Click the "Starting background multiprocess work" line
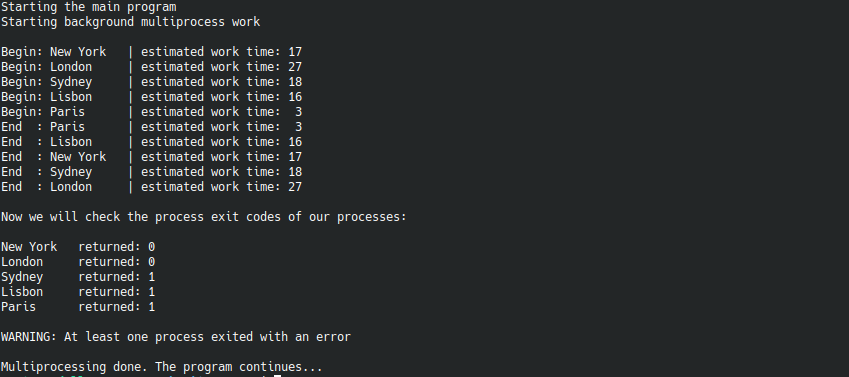This screenshot has width=849, height=377. point(130,22)
